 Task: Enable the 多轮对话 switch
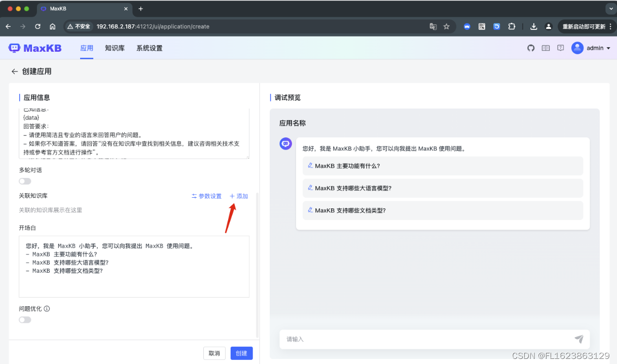(25, 180)
